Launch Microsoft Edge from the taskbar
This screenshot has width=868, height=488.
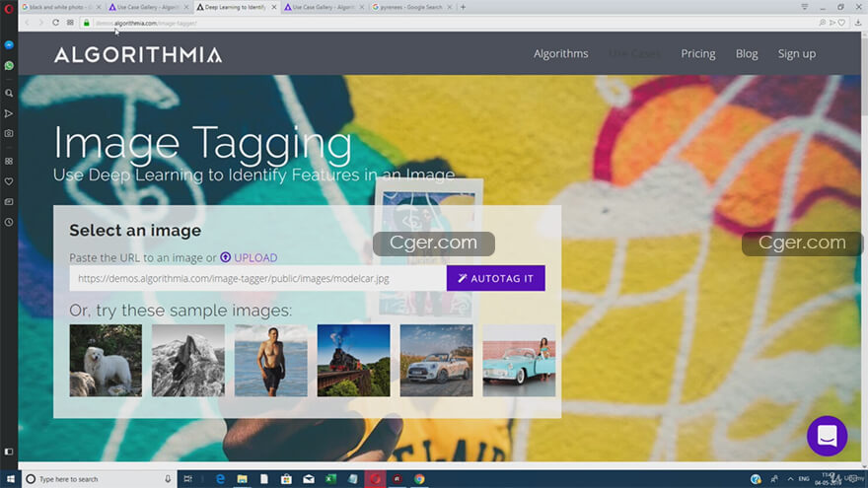pyautogui.click(x=220, y=479)
